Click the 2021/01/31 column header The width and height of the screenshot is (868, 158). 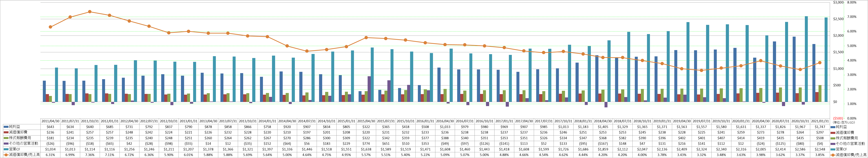(x=820, y=121)
